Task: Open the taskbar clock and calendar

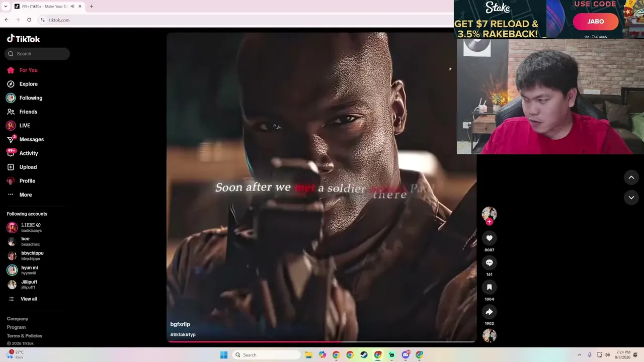Action: [623, 355]
